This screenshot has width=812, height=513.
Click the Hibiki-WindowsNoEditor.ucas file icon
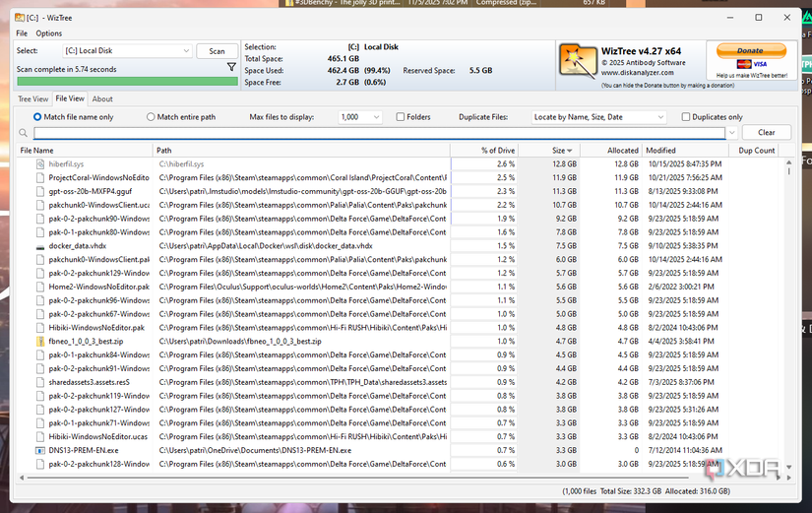(40, 437)
